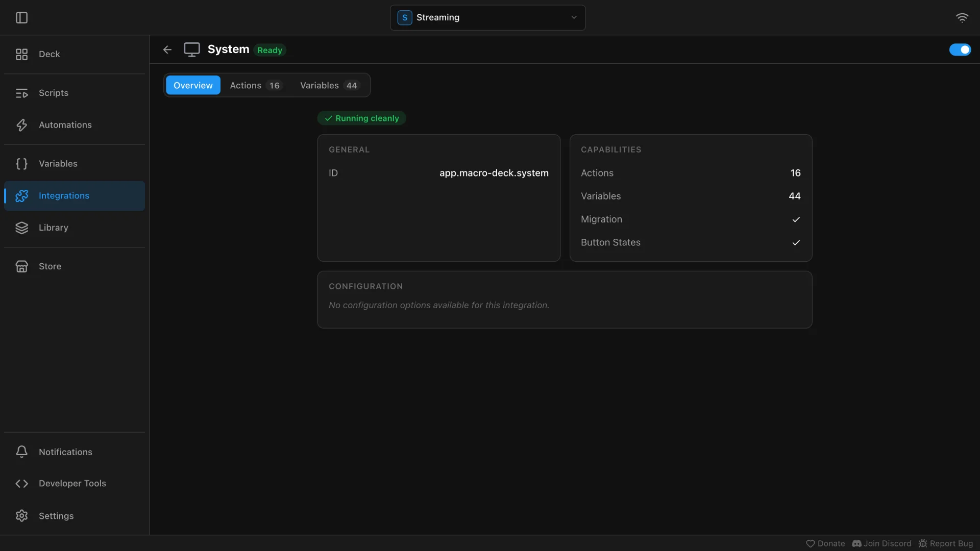Click the back arrow beside System
This screenshot has height=551, width=980.
[167, 49]
